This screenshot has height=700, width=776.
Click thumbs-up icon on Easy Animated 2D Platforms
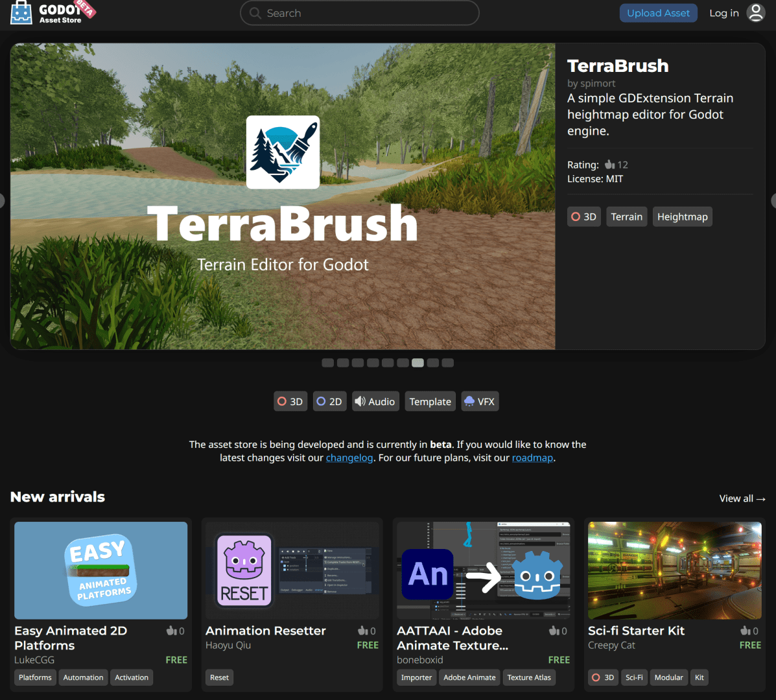click(x=171, y=631)
